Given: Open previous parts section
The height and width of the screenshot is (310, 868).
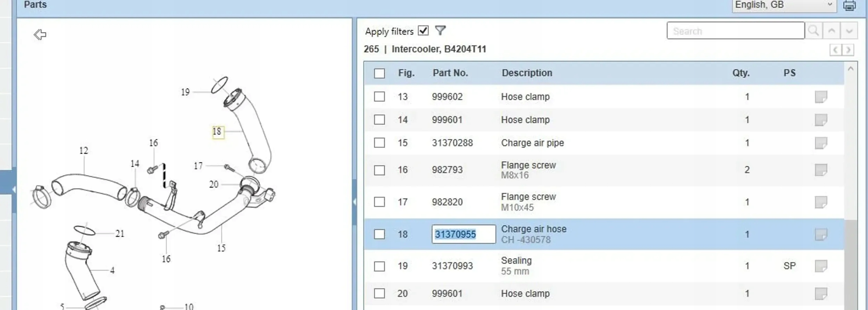Looking at the screenshot, I should coord(835,50).
